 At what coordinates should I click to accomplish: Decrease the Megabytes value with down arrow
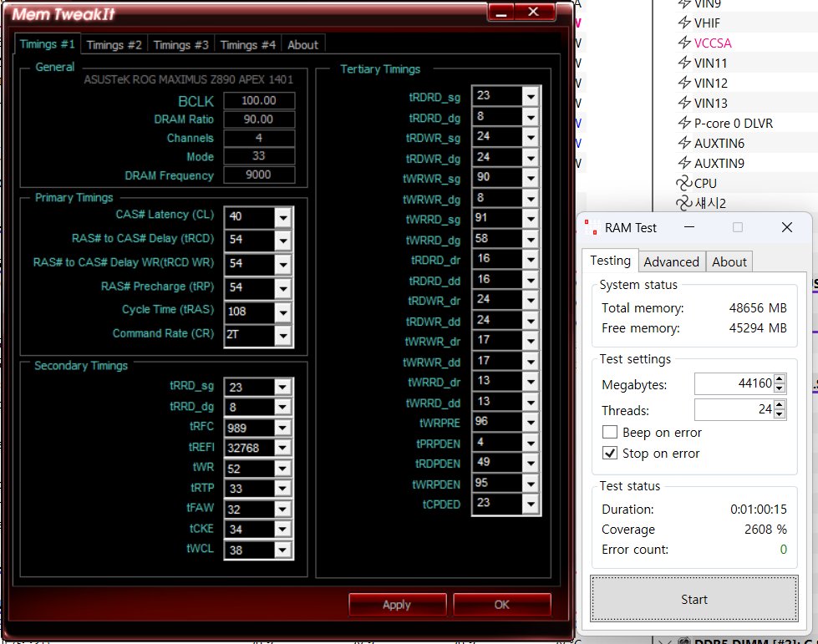pyautogui.click(x=780, y=388)
